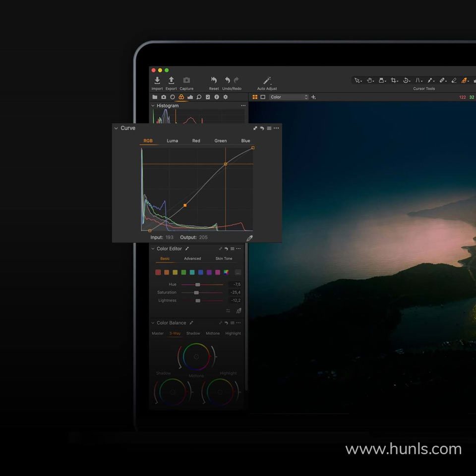Click the Import button in the toolbar
The height and width of the screenshot is (476, 476).
(157, 83)
